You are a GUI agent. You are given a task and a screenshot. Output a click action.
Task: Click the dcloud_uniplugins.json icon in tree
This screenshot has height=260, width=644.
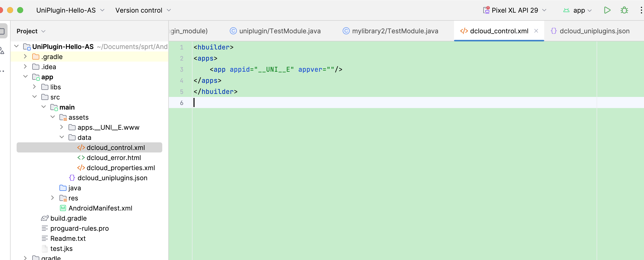coord(72,178)
